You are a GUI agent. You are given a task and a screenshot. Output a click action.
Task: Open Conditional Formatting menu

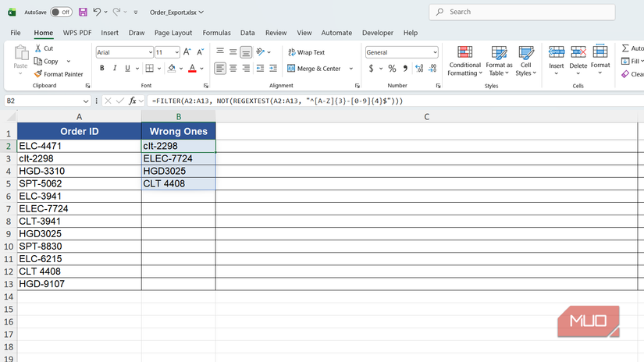[x=464, y=61]
